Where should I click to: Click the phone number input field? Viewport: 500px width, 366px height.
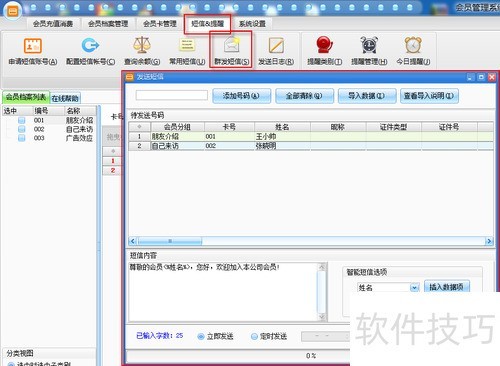click(x=172, y=95)
